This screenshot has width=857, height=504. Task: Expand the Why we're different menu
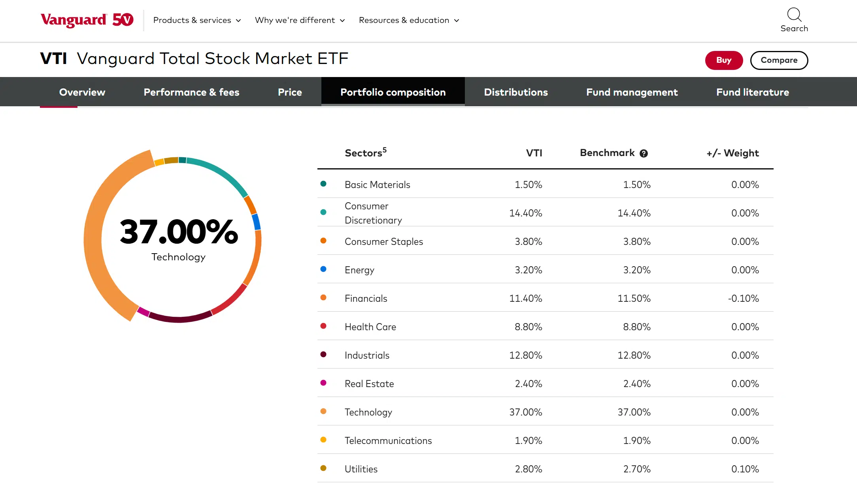pyautogui.click(x=300, y=20)
